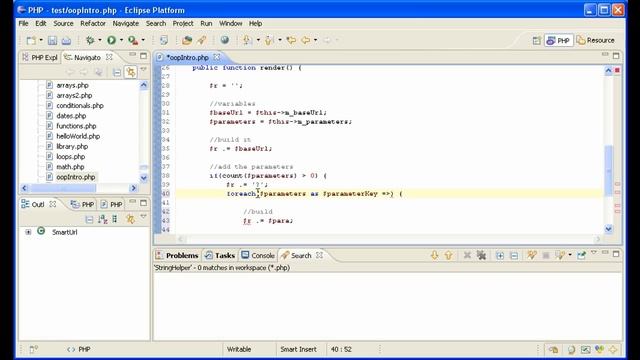640x360 pixels.
Task: Show previous match in Search view
Action: tap(449, 256)
